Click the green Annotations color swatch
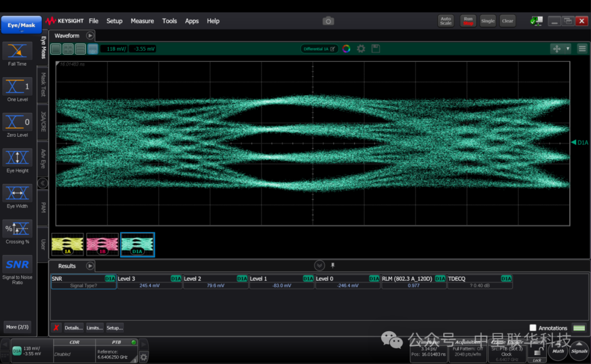Image resolution: width=591 pixels, height=364 pixels. coord(580,328)
